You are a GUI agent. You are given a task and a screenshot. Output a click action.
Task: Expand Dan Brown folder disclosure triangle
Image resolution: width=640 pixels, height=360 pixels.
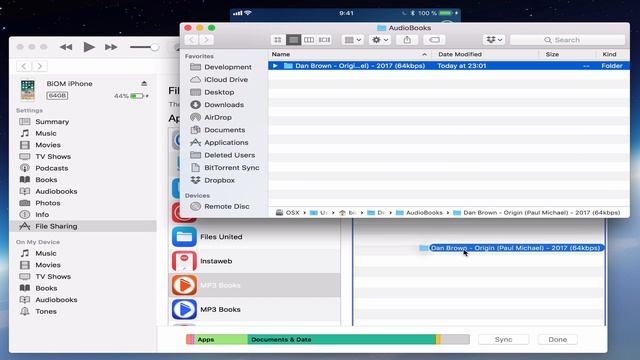tap(275, 66)
